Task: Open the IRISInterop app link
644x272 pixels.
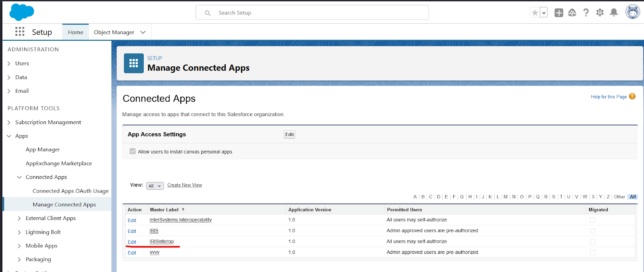Action: click(162, 241)
